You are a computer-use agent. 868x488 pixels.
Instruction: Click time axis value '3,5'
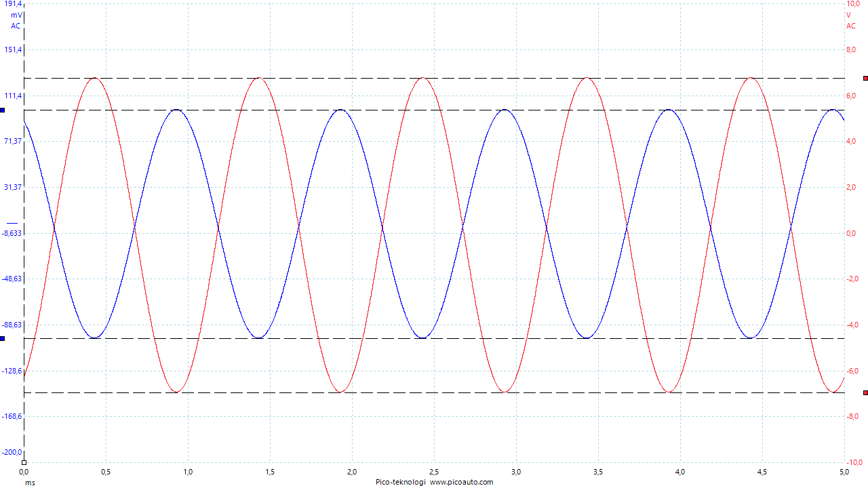coord(598,472)
